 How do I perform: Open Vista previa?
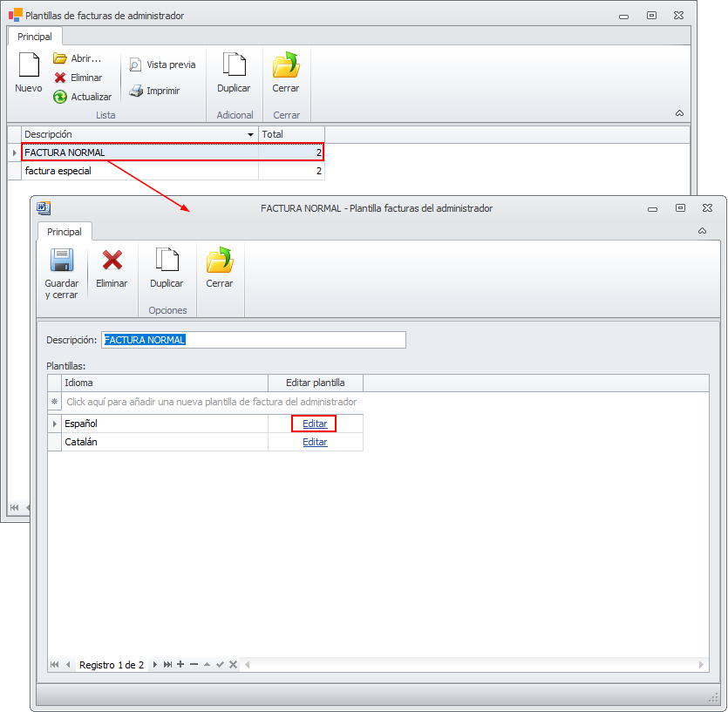tap(162, 64)
